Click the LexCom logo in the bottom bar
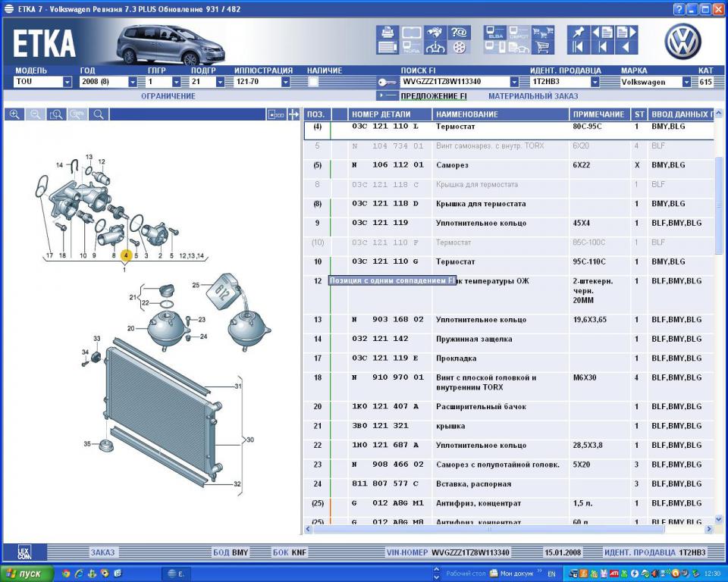Viewport: 728px width, 582px height. tap(24, 552)
